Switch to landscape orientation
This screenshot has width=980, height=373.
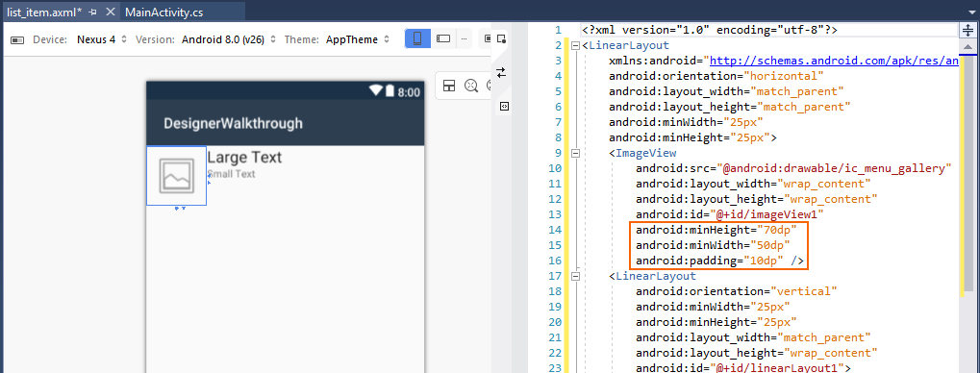pyautogui.click(x=443, y=38)
